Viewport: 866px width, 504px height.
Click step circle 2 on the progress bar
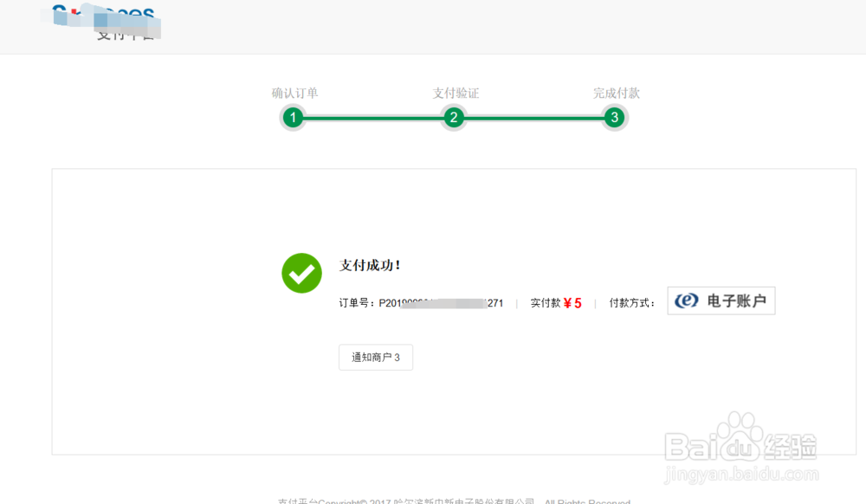pos(453,117)
